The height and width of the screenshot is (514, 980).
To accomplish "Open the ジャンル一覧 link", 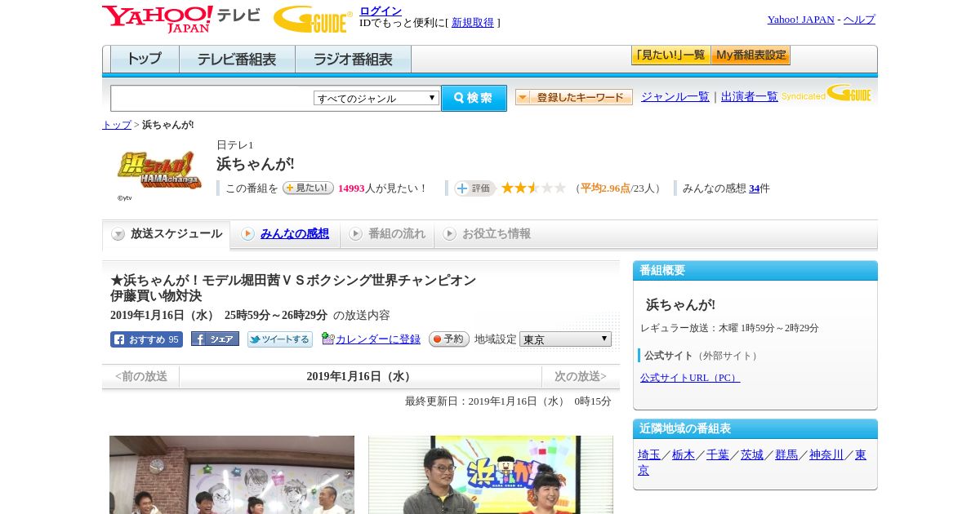I will (x=675, y=96).
